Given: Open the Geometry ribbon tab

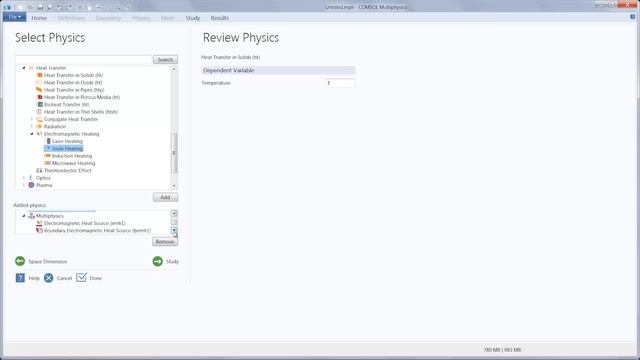Looking at the screenshot, I should 108,18.
